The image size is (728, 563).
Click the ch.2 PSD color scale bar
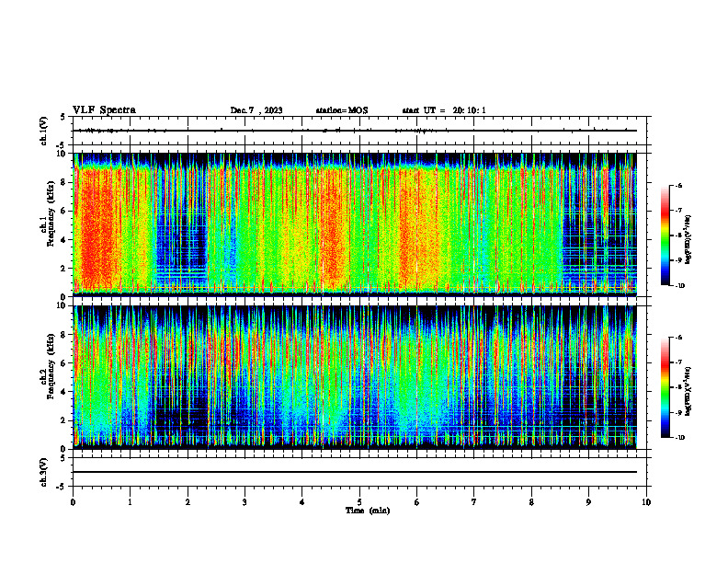665,387
